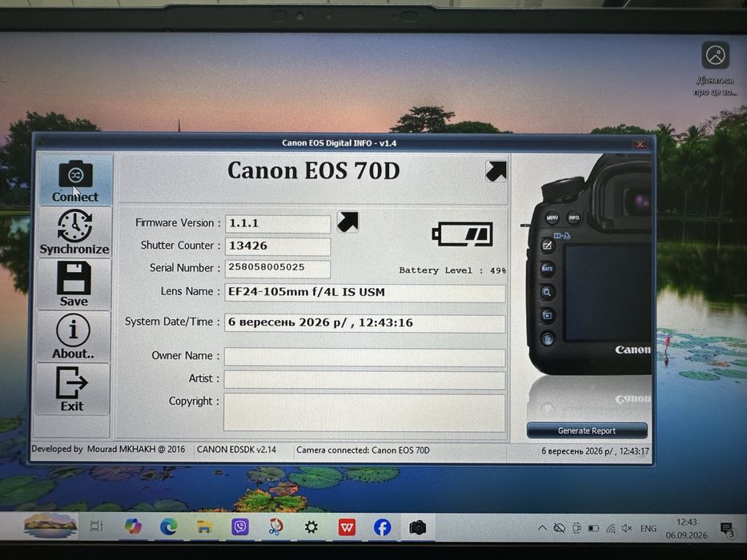Click the Serial Number field
The image size is (747, 560).
pyautogui.click(x=278, y=268)
